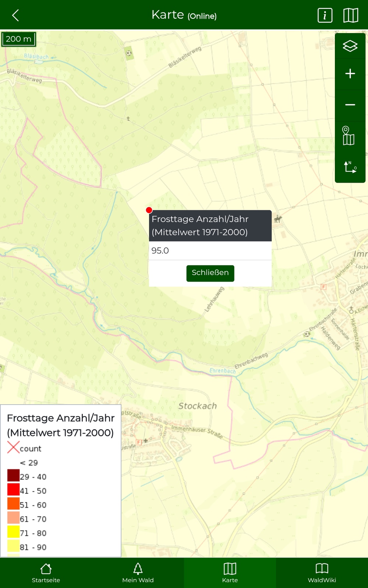Click the orange 51 - 60 legend swatch
Screen dimensions: 368x588
click(x=14, y=503)
